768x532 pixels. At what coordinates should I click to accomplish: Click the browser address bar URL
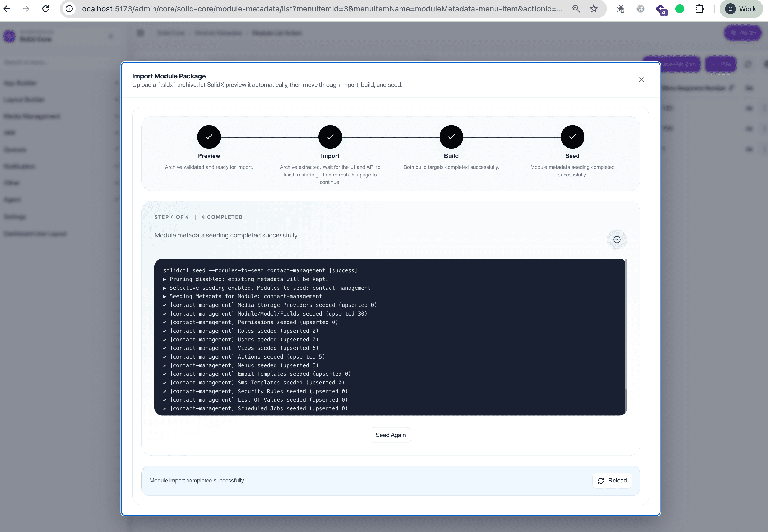click(x=321, y=9)
